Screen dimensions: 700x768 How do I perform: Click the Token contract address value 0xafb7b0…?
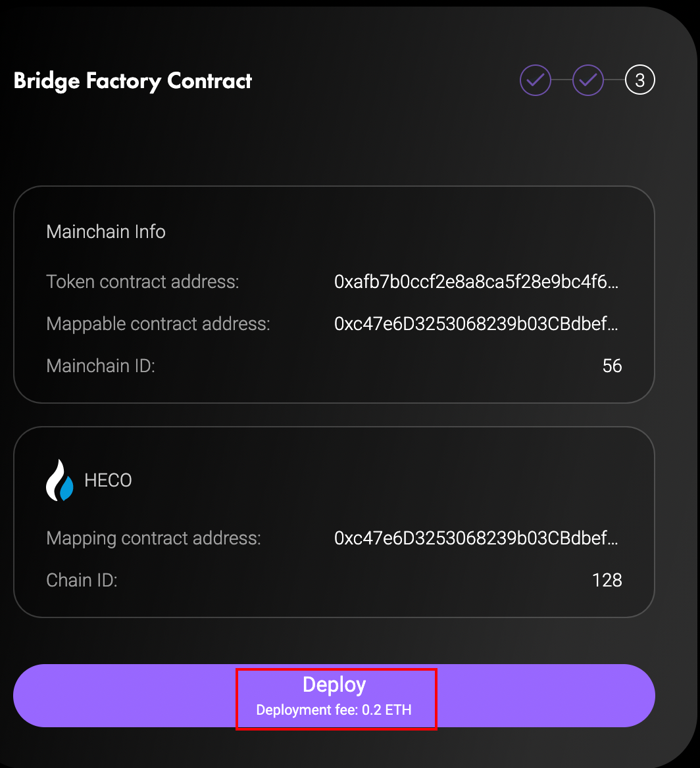[476, 282]
